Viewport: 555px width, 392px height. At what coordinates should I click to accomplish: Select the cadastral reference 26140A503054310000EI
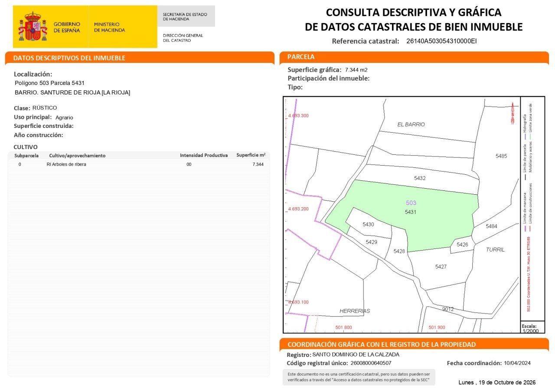[x=442, y=41]
